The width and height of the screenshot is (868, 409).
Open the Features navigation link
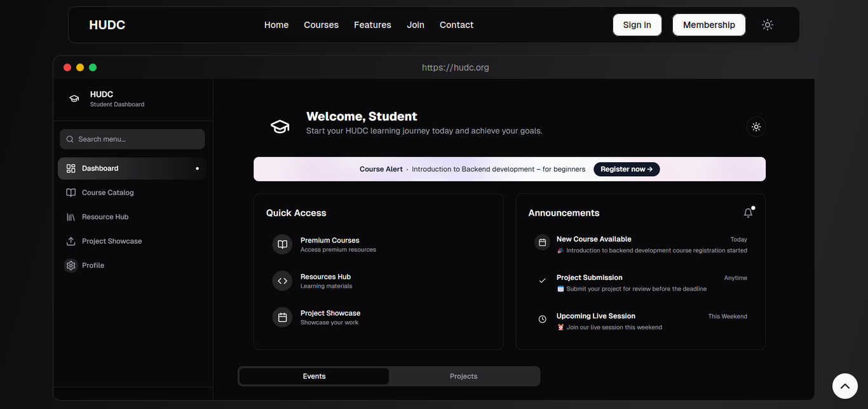(x=372, y=25)
